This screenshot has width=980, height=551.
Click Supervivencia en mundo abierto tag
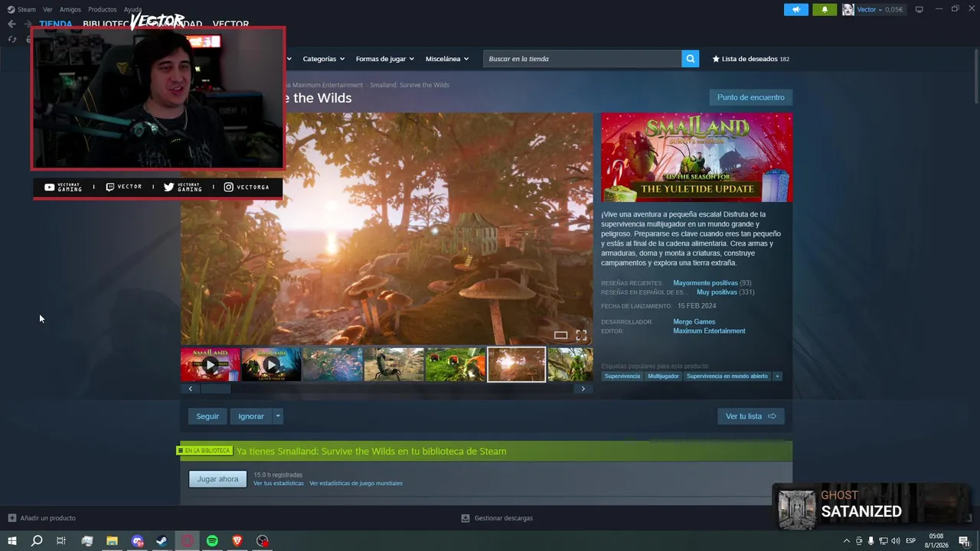tap(727, 376)
